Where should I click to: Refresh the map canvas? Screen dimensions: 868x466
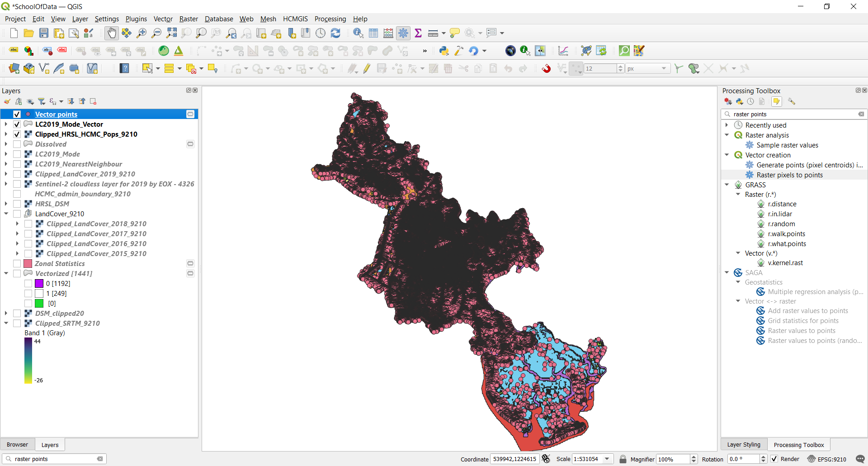coord(335,33)
